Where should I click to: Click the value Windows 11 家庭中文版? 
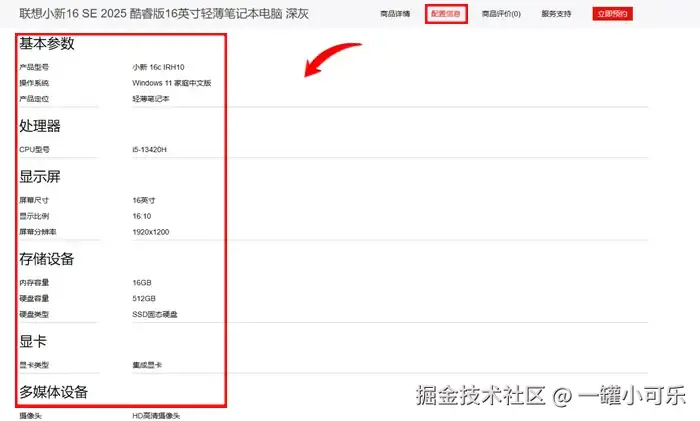172,83
